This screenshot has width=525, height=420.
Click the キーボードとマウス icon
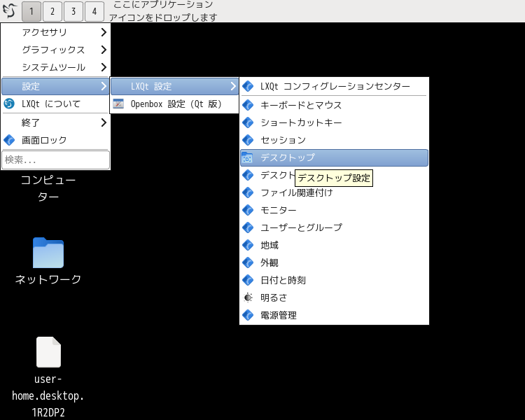[248, 105]
